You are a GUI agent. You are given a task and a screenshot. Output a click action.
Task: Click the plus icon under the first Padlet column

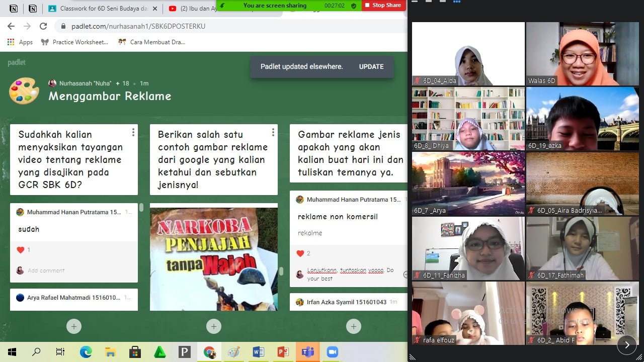coord(74,326)
